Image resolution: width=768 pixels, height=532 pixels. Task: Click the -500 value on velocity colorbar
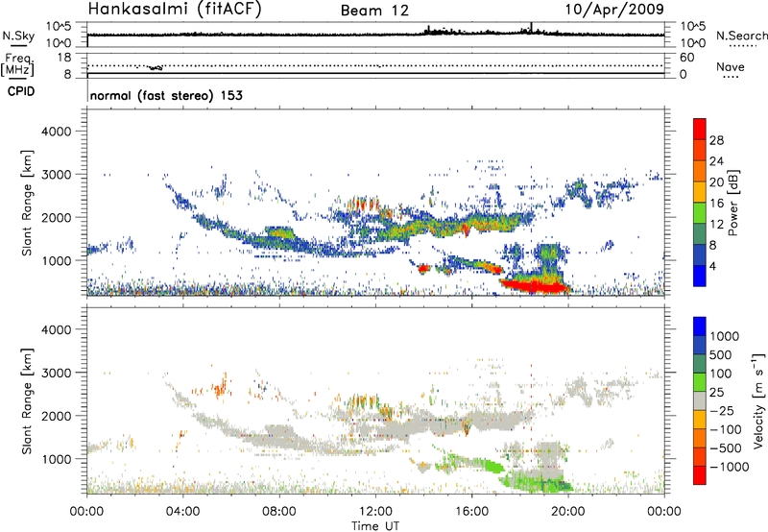[x=726, y=448]
